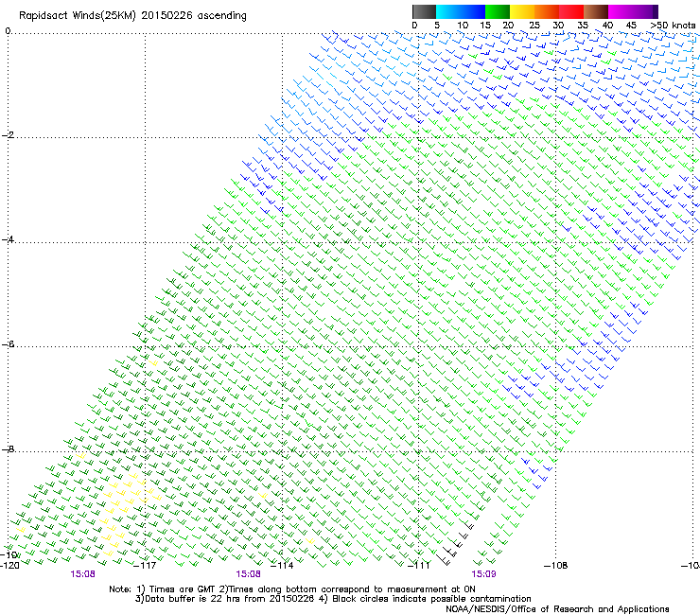Select the "-117" longitude axis label

(x=145, y=565)
